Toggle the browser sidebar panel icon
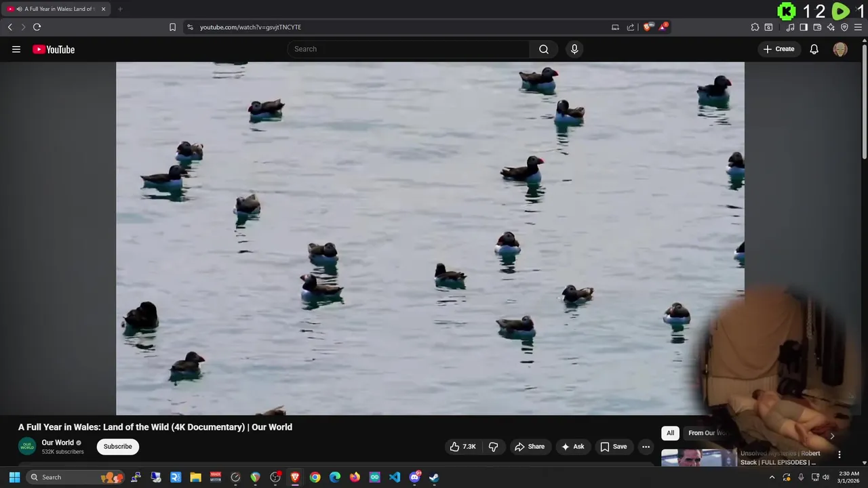 pyautogui.click(x=804, y=27)
